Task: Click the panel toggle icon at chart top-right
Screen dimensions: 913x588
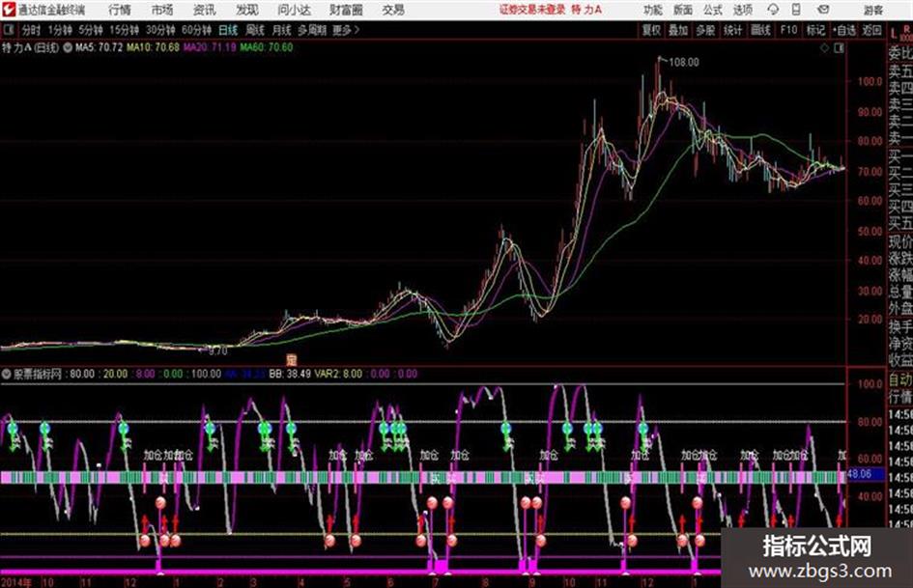Action: point(839,48)
